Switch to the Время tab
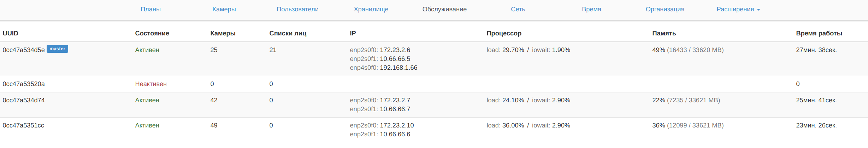 click(x=591, y=9)
